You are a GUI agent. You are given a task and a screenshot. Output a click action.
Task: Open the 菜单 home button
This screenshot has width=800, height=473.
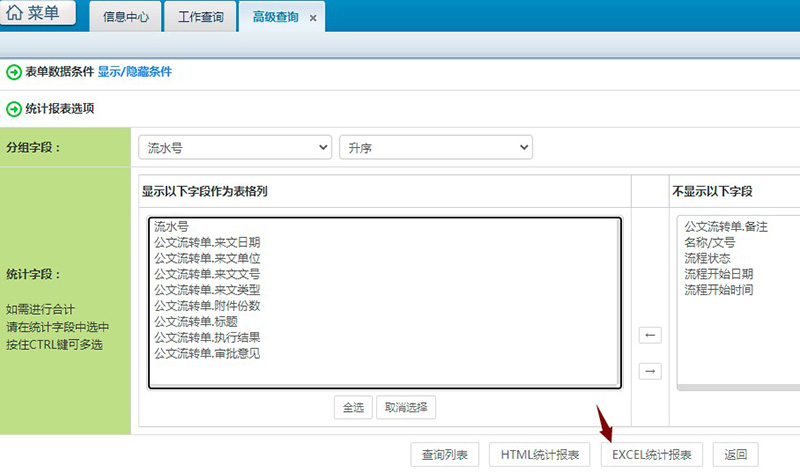(37, 12)
